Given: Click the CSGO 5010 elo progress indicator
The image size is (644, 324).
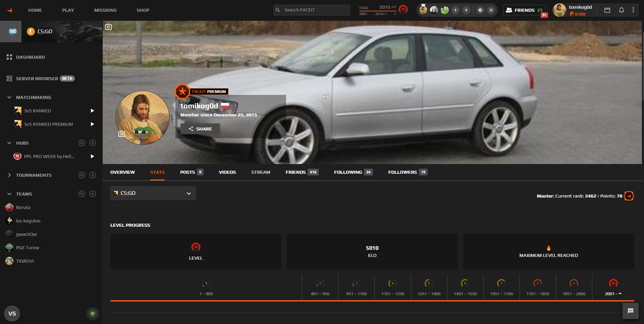Looking at the screenshot, I should click(x=378, y=10).
